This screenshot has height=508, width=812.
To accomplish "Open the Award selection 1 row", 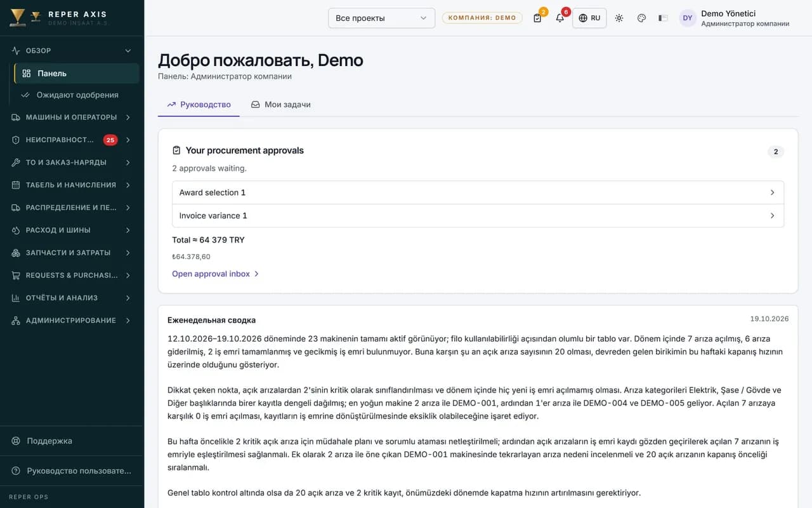I will 478,192.
